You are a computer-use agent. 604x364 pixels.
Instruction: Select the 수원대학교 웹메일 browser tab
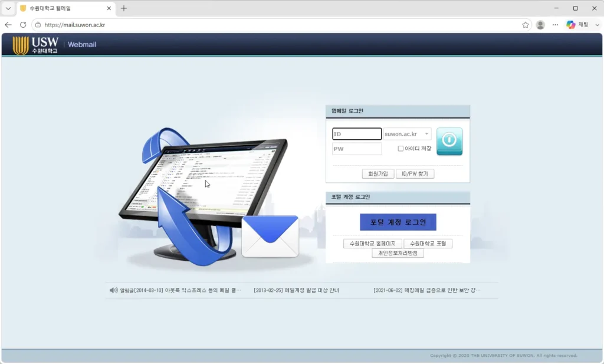[x=66, y=8]
